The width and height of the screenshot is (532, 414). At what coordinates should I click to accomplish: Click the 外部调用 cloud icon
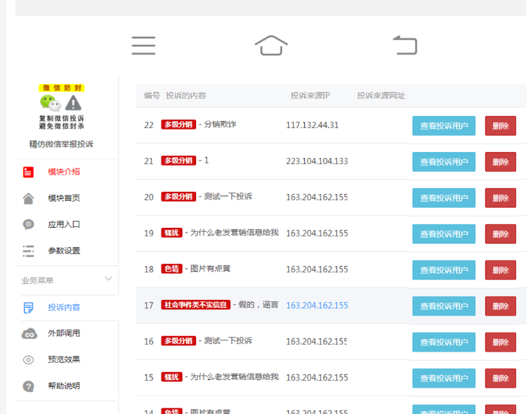[29, 334]
